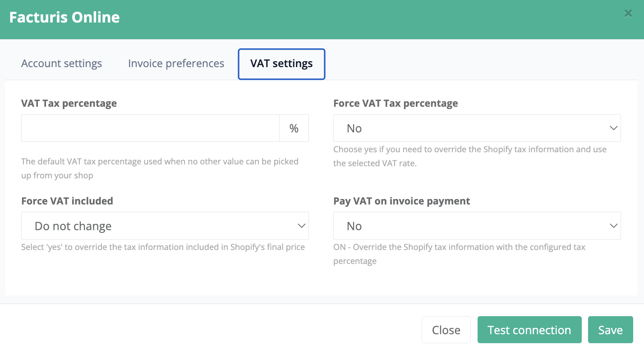The width and height of the screenshot is (644, 354).
Task: Click chevron arrow of Pay VAT on invoice payment
Action: coord(613,226)
